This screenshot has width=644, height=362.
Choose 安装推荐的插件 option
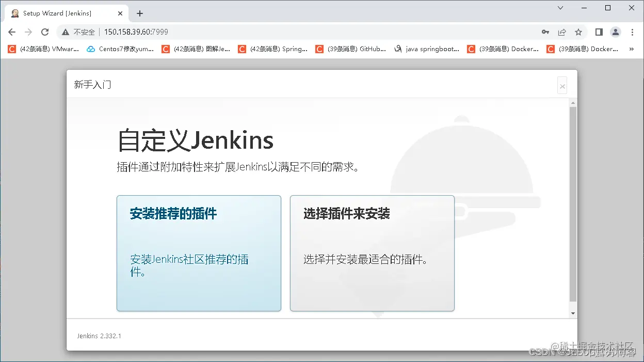pyautogui.click(x=199, y=253)
